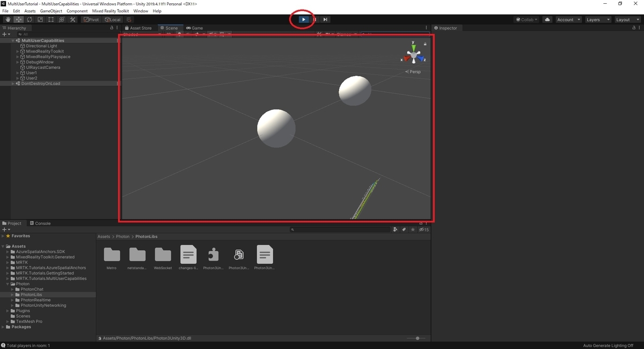Search by type icon in Project panel
The height and width of the screenshot is (349, 644).
[x=396, y=229]
